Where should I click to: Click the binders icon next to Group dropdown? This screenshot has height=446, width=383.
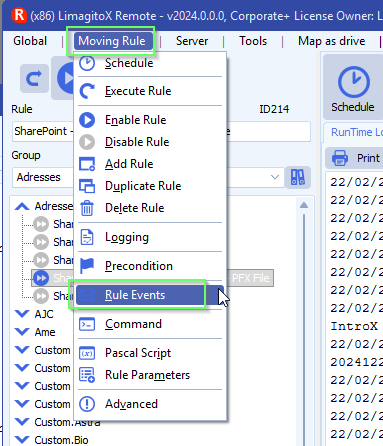[298, 177]
